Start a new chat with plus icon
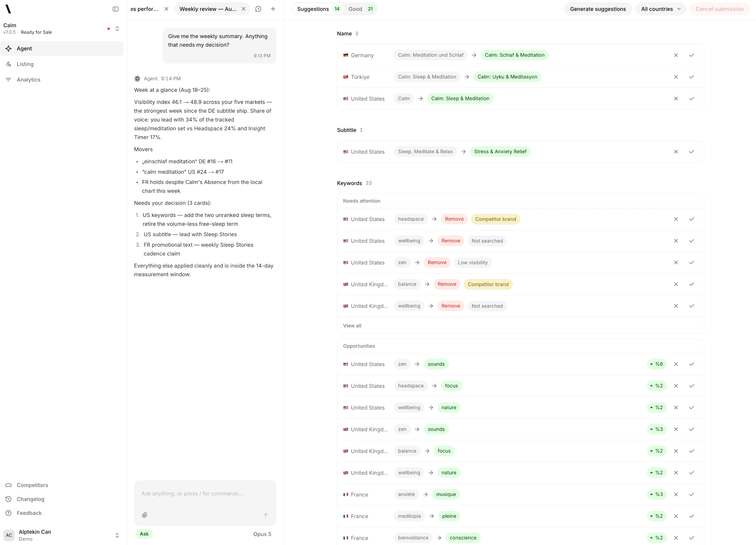 pyautogui.click(x=273, y=9)
